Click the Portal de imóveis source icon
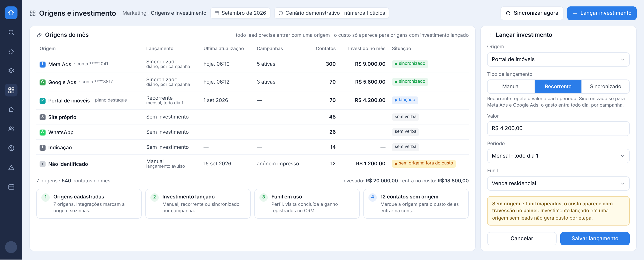 pyautogui.click(x=43, y=101)
